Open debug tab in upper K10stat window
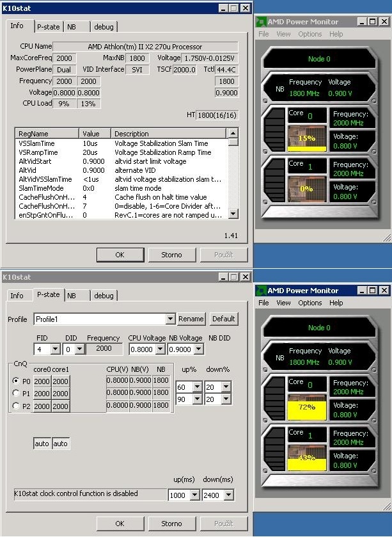Image resolution: width=392 pixels, height=537 pixels. click(x=104, y=27)
